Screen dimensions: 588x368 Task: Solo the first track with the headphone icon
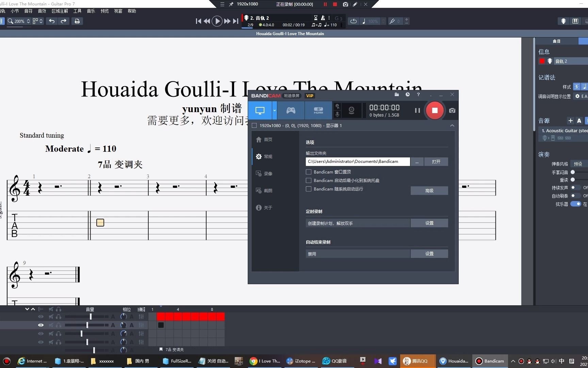[59, 317]
